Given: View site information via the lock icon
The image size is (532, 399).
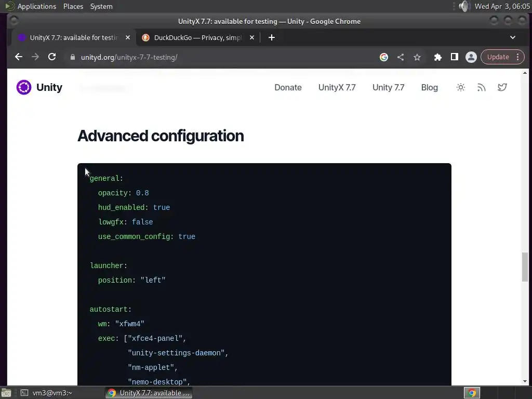Looking at the screenshot, I should coord(73,57).
